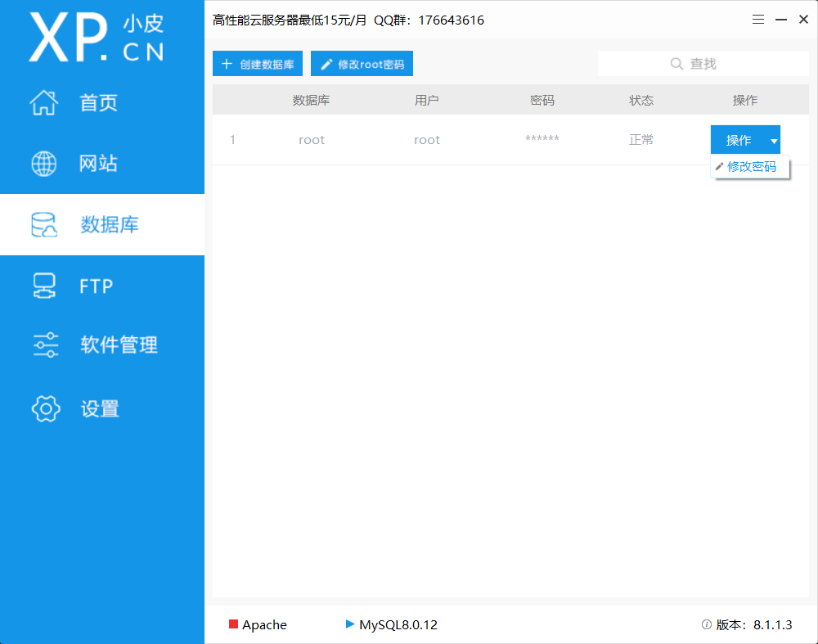Click the Apache status label
The height and width of the screenshot is (644, 818).
click(x=264, y=624)
